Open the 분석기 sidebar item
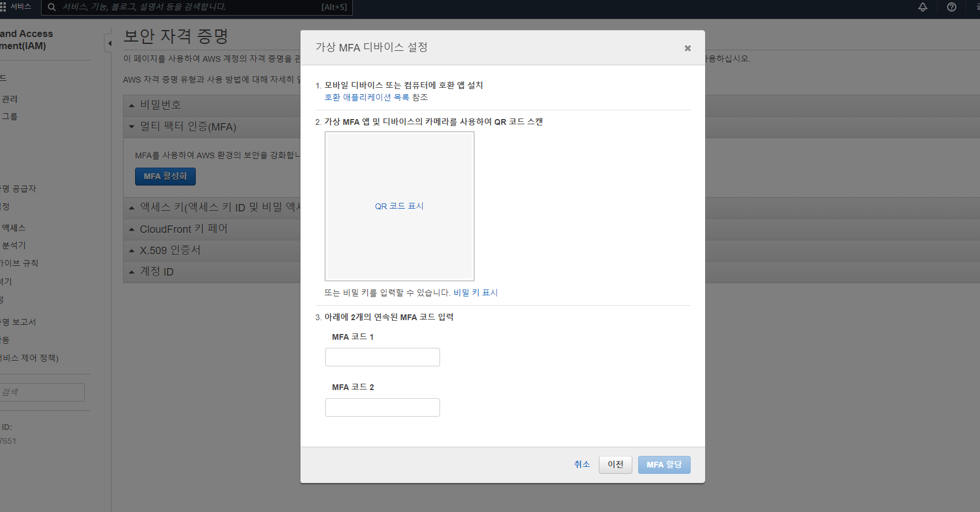 coord(13,246)
